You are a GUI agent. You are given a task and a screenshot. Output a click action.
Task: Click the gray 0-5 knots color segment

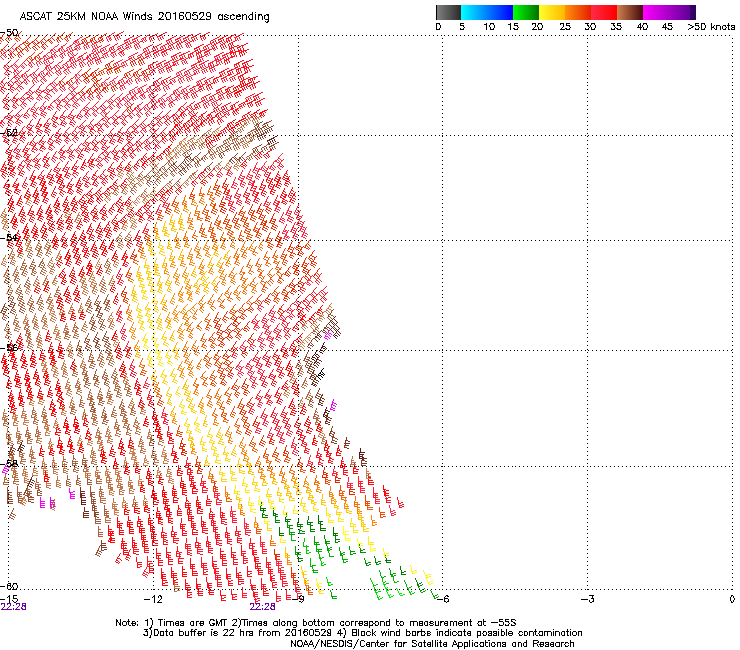click(448, 12)
